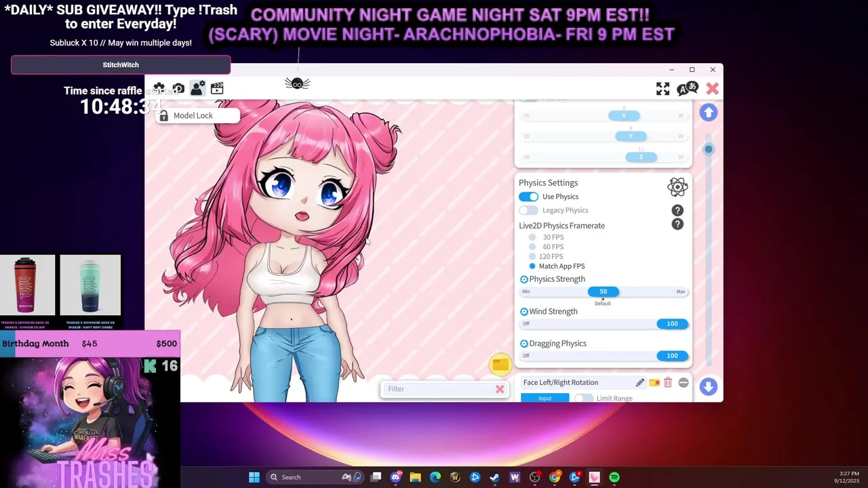Click the blue scroll-down arrow button

coord(708,386)
